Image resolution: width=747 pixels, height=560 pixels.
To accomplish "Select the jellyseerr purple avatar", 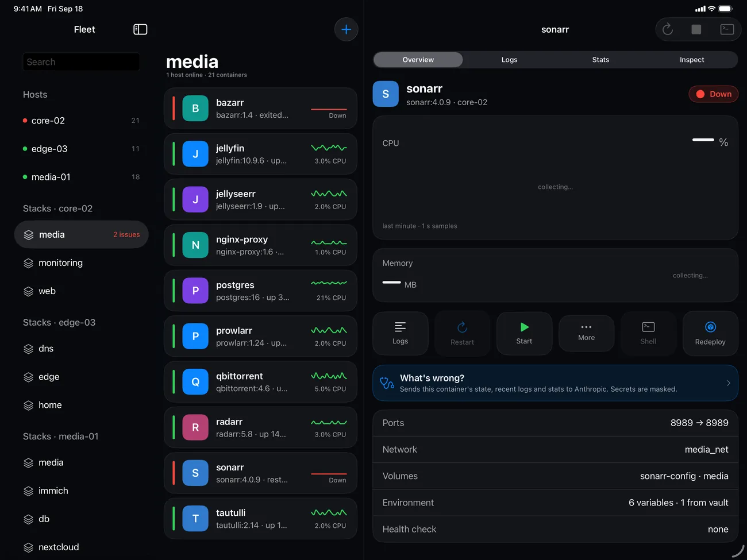I will coord(195,199).
